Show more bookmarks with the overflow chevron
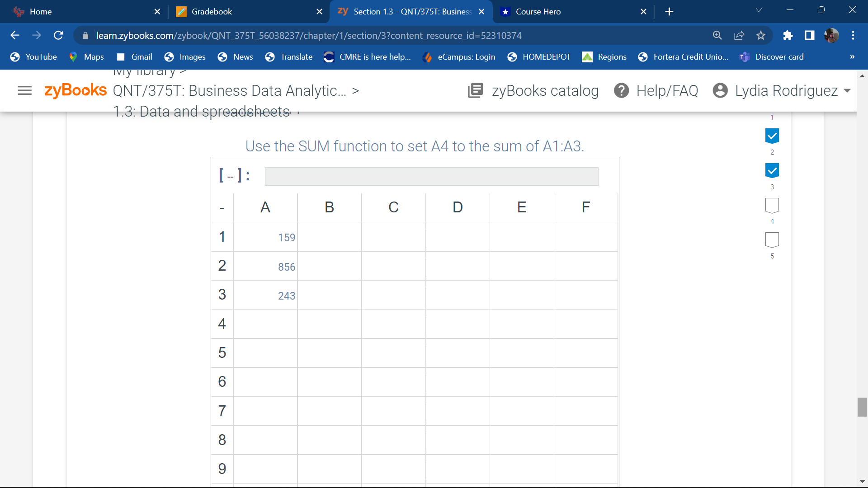The image size is (868, 488). click(852, 57)
